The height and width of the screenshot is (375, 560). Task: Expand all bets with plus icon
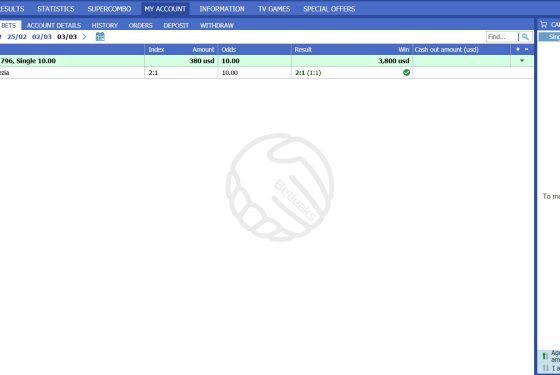tap(518, 49)
